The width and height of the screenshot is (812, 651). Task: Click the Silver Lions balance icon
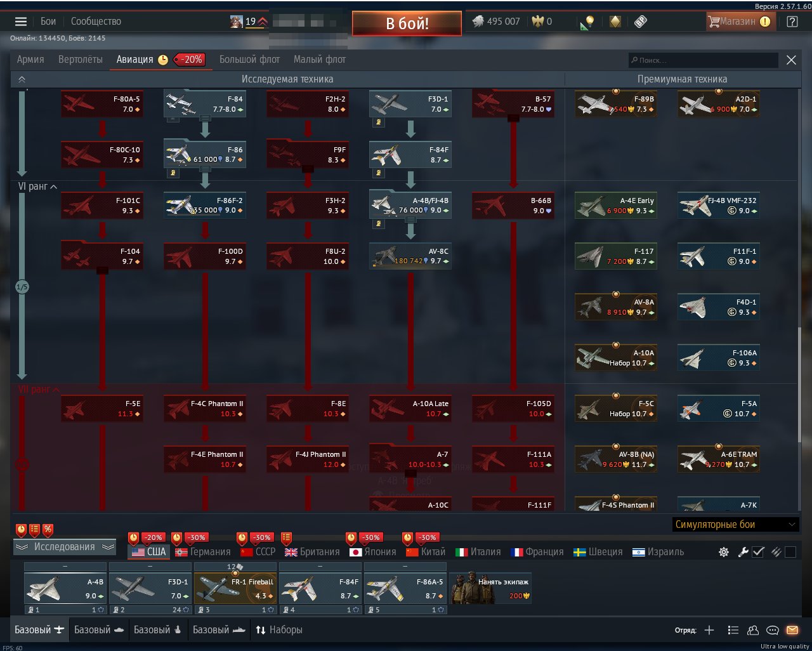478,22
